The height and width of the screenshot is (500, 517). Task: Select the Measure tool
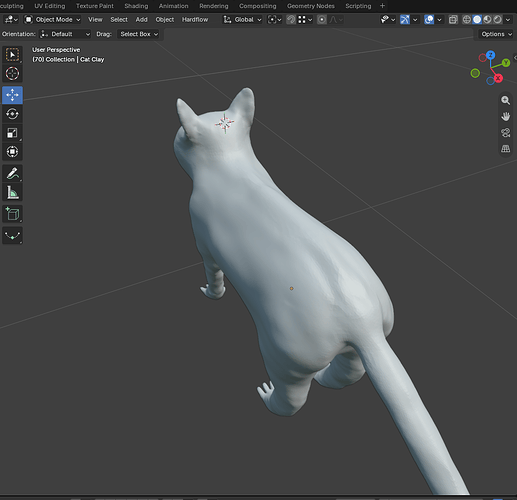pyautogui.click(x=12, y=192)
